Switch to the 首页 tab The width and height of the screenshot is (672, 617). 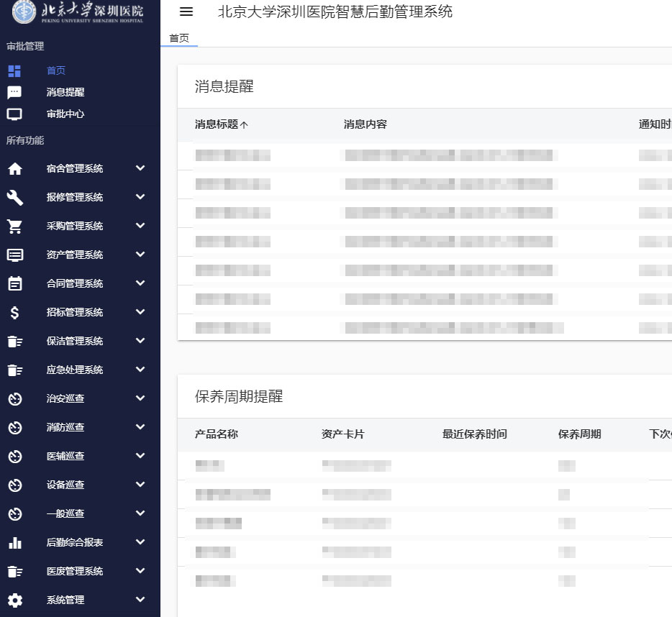(x=179, y=38)
